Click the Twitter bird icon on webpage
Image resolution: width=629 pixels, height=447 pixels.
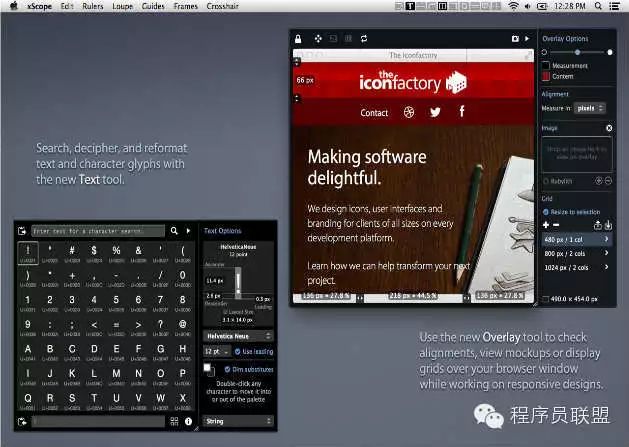(x=435, y=112)
